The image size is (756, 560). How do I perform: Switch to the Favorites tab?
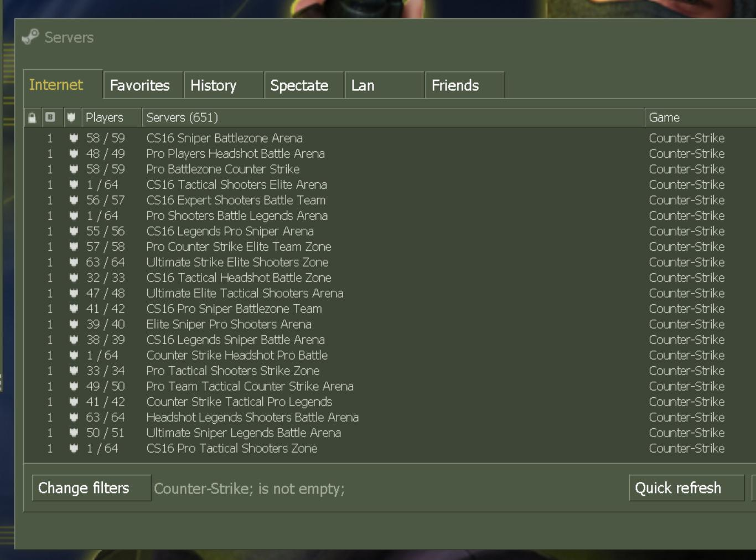[x=141, y=85]
